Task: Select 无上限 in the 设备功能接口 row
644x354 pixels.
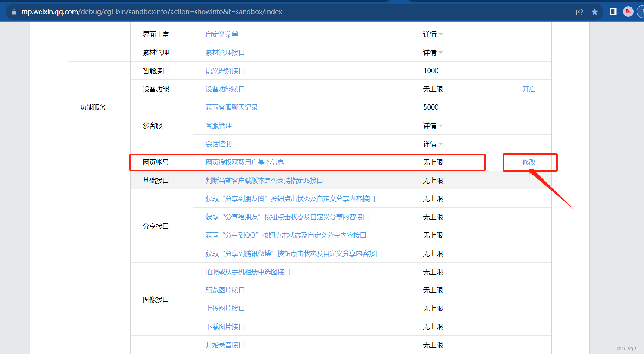Action: (x=433, y=89)
